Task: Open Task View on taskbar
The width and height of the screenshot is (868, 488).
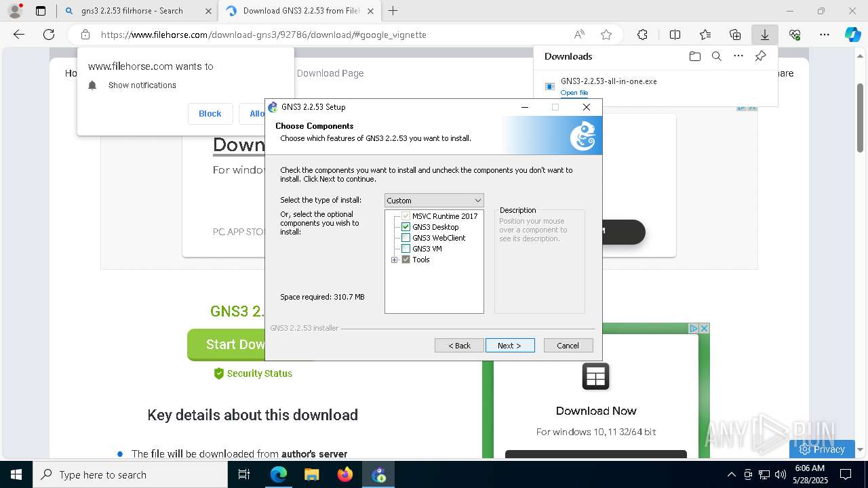Action: tap(244, 474)
